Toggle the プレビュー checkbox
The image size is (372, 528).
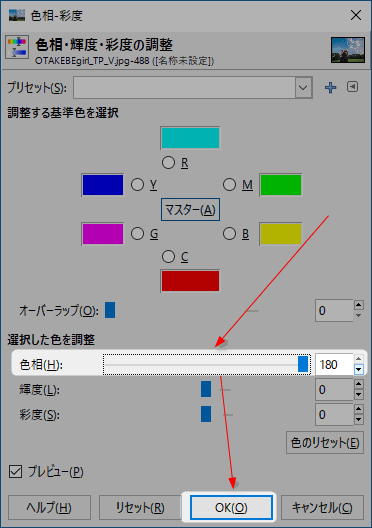click(x=15, y=471)
